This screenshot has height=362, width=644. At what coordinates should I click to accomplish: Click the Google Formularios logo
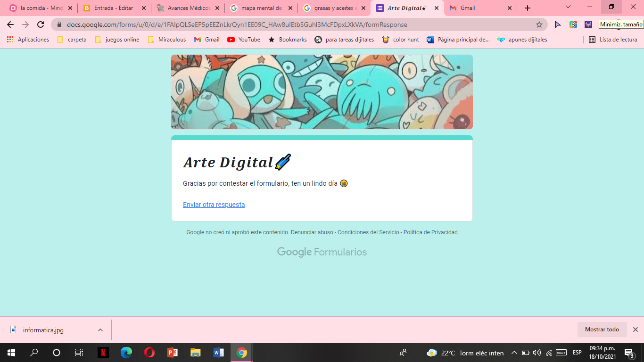coord(322,252)
